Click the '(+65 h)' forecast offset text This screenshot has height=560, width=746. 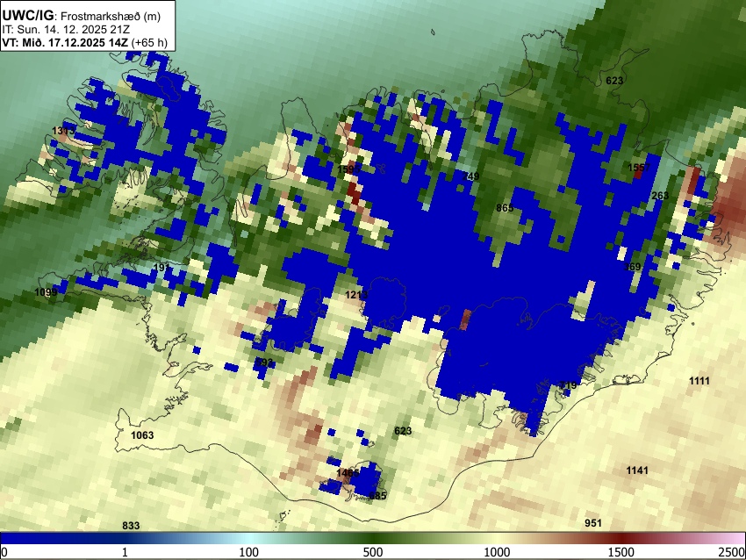coord(149,43)
